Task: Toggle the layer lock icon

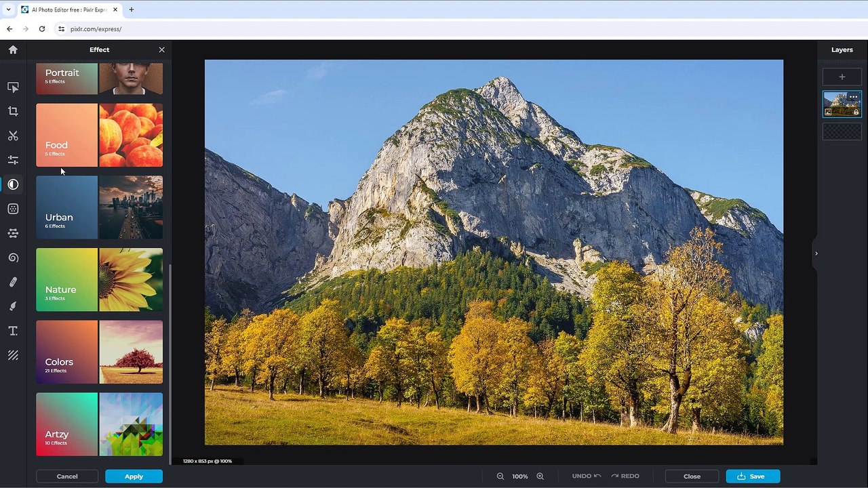Action: (x=856, y=113)
